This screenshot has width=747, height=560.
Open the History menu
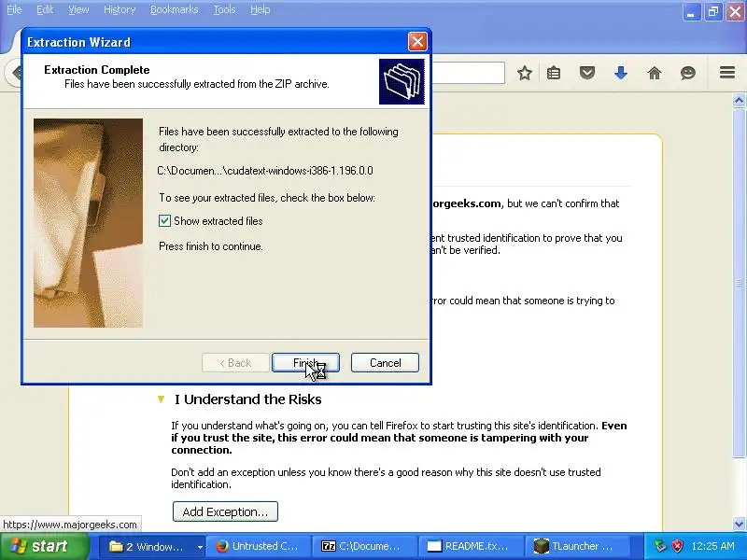click(x=120, y=9)
